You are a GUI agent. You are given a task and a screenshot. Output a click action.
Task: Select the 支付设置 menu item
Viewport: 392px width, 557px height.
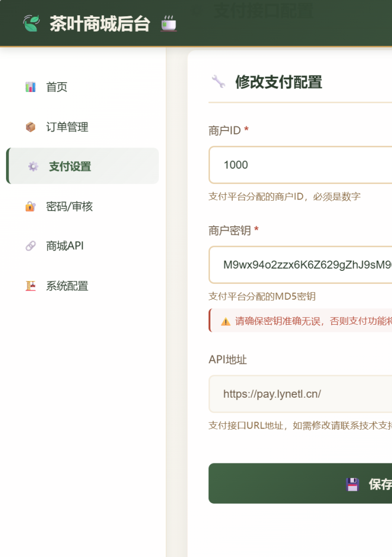pyautogui.click(x=83, y=166)
